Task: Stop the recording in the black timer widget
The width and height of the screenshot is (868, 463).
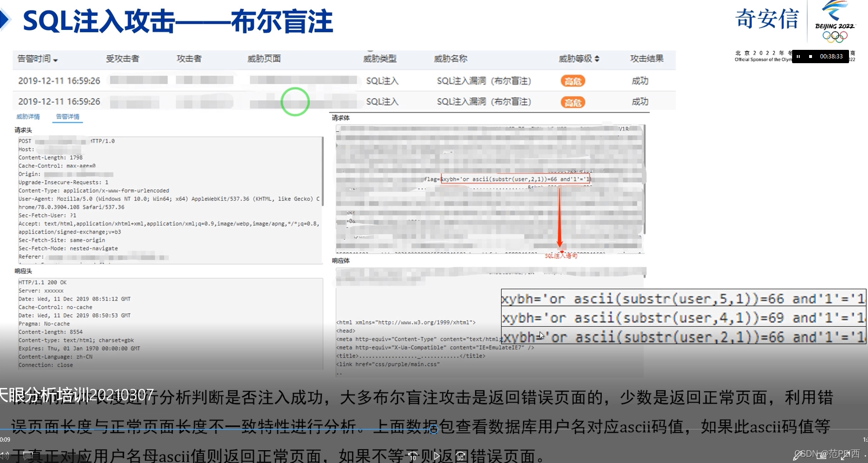Action: (x=811, y=57)
